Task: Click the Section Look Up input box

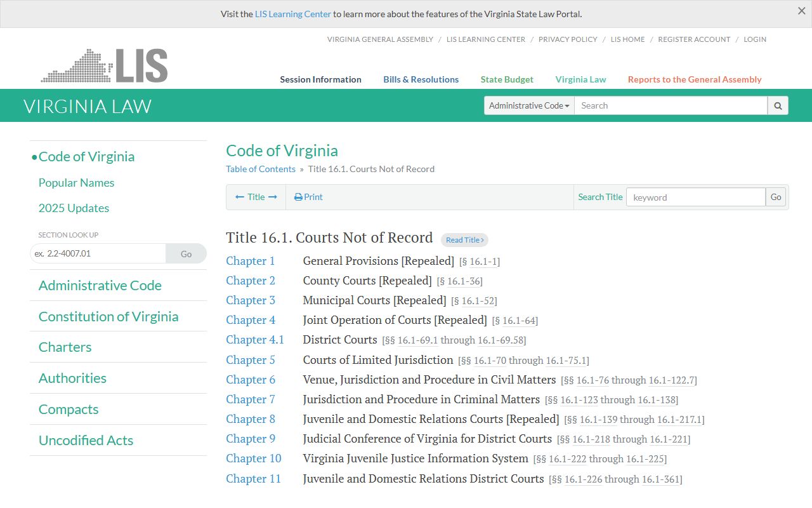Action: [98, 253]
